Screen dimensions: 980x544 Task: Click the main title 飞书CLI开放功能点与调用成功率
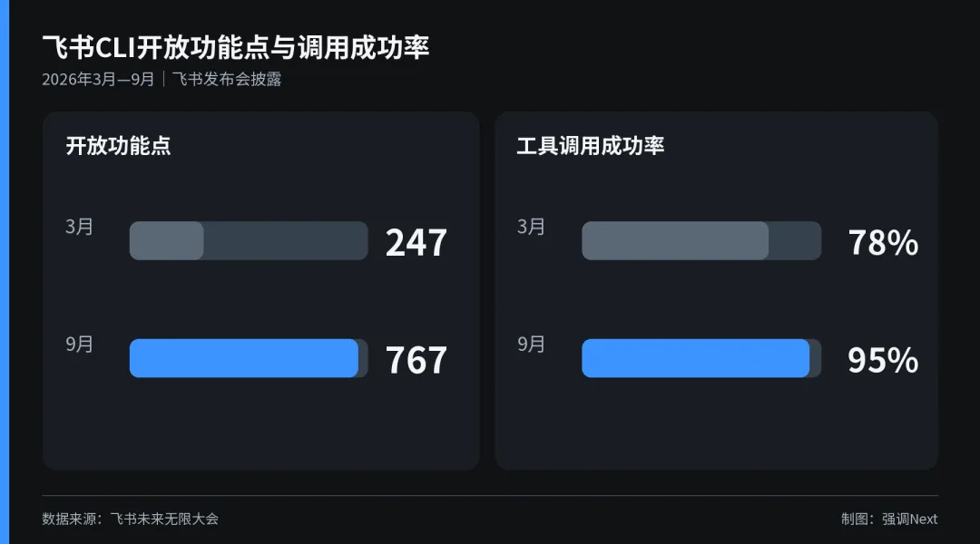(x=236, y=47)
